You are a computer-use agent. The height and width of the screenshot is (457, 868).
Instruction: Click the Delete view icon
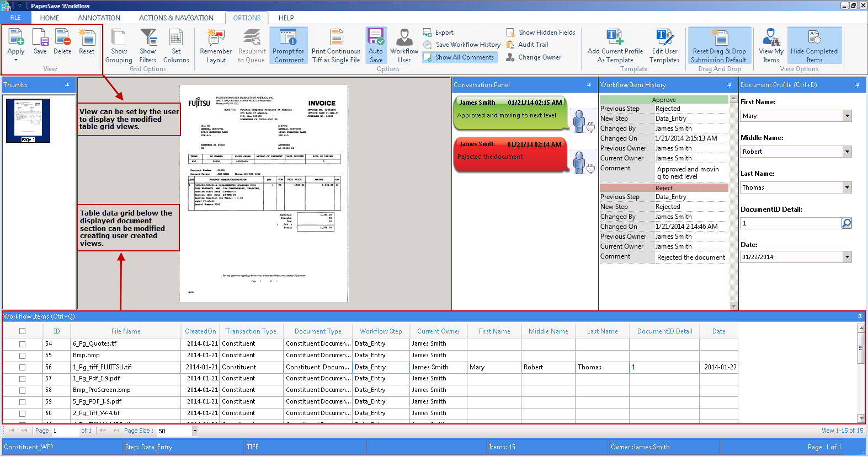62,42
